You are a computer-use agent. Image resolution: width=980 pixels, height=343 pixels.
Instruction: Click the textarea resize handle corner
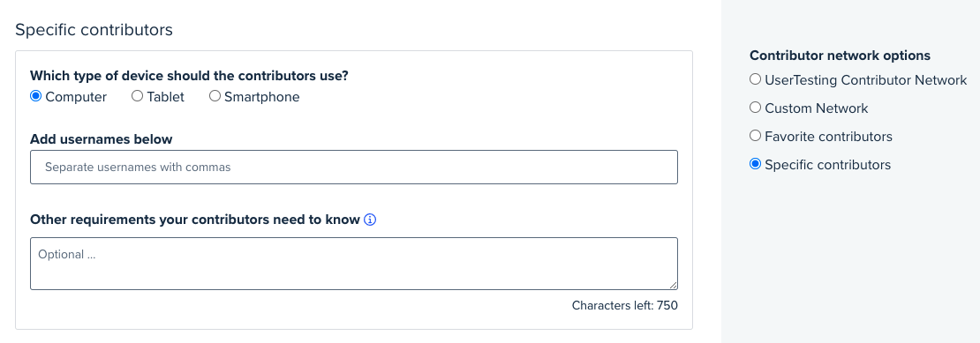point(673,285)
